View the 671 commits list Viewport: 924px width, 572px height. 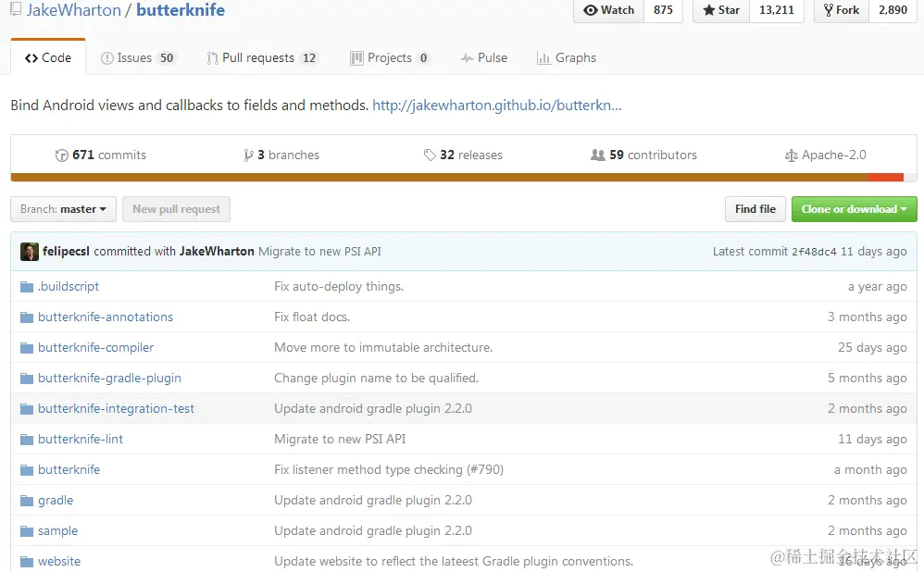click(100, 155)
